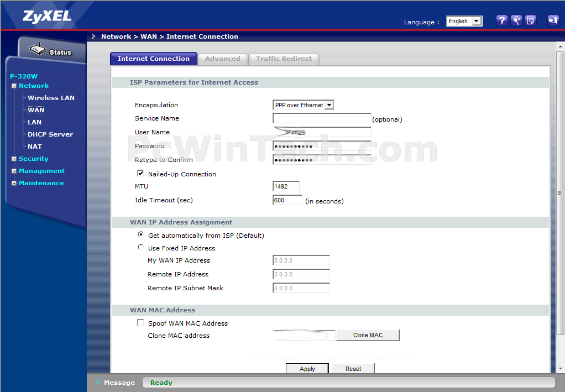Click the Maintenance label in sidebar
Screen dimensions: 565x392
click(x=41, y=184)
